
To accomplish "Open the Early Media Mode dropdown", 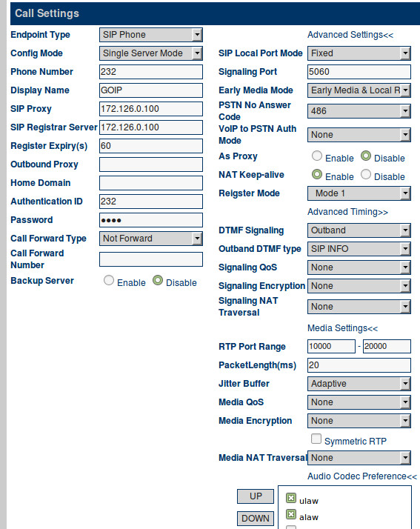I will (x=359, y=90).
